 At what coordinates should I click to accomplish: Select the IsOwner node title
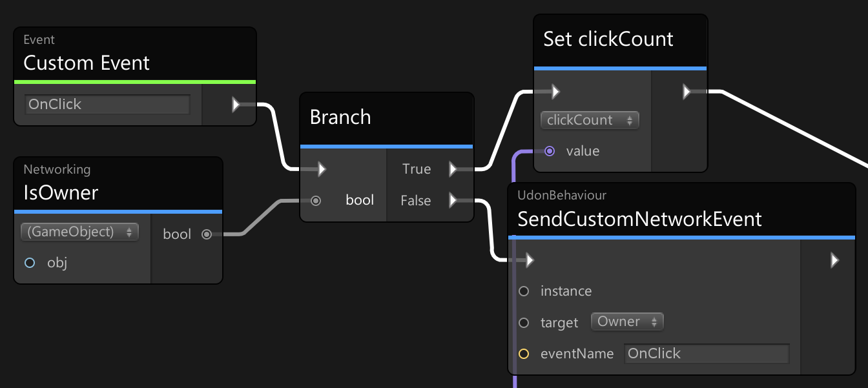(x=61, y=192)
